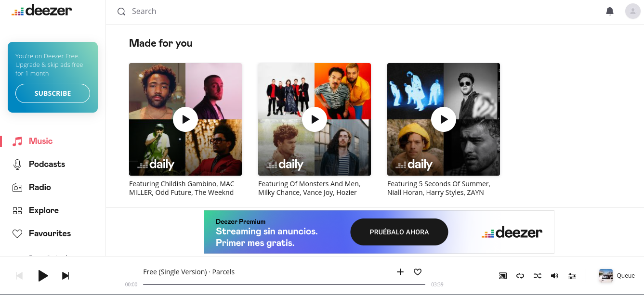Click the Podcasts microphone icon
This screenshot has height=295, width=644.
tap(17, 164)
